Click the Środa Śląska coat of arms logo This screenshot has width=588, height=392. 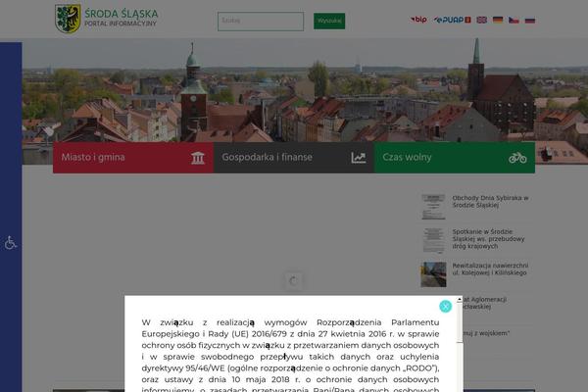tap(68, 19)
